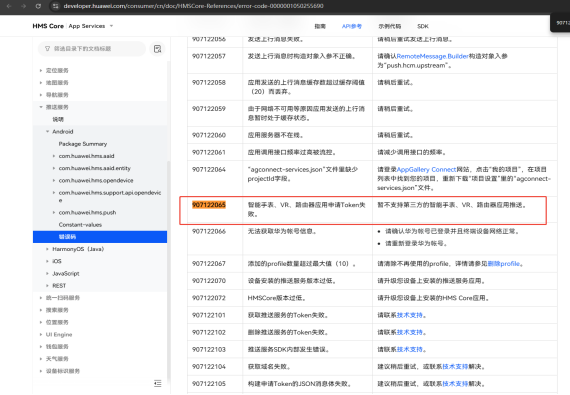Expand 导航服务 in the sidebar
Screen dimensions: 570x395
coord(41,95)
